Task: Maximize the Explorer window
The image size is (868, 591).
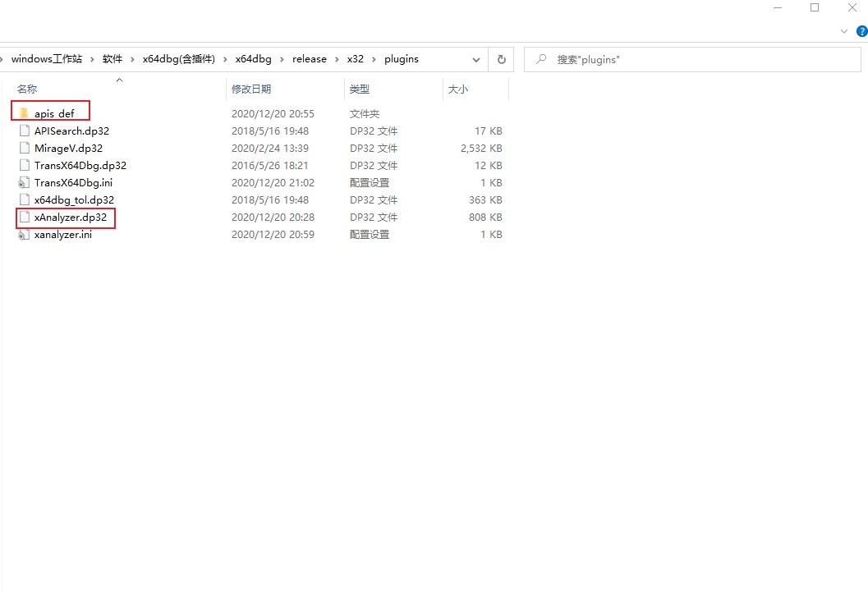Action: pyautogui.click(x=815, y=7)
